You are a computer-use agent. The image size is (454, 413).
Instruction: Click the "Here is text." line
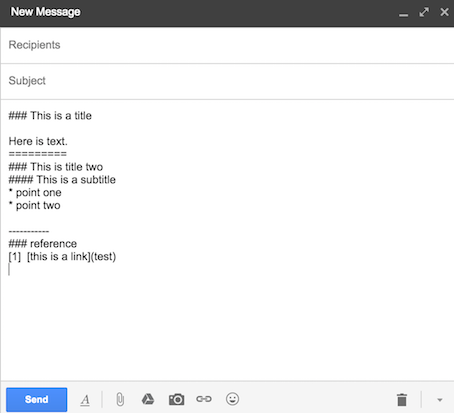pos(38,141)
